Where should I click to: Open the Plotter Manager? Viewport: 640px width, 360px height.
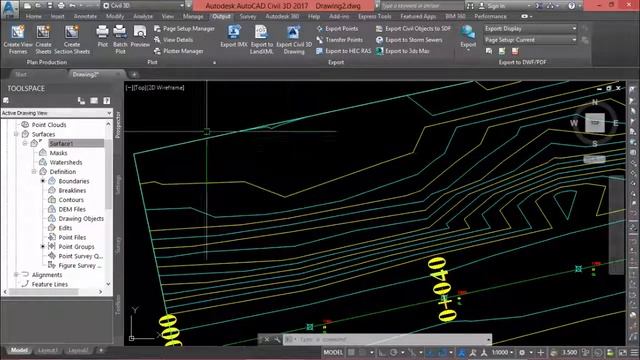coord(178,51)
